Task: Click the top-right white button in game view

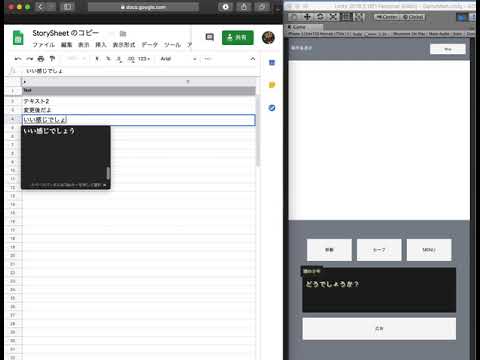Action: click(448, 49)
